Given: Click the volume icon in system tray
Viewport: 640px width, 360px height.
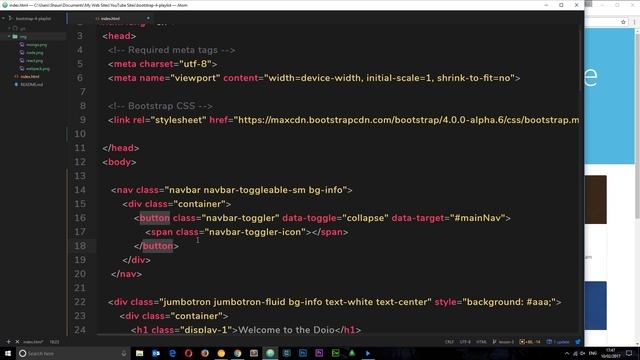Looking at the screenshot, I should (583, 353).
